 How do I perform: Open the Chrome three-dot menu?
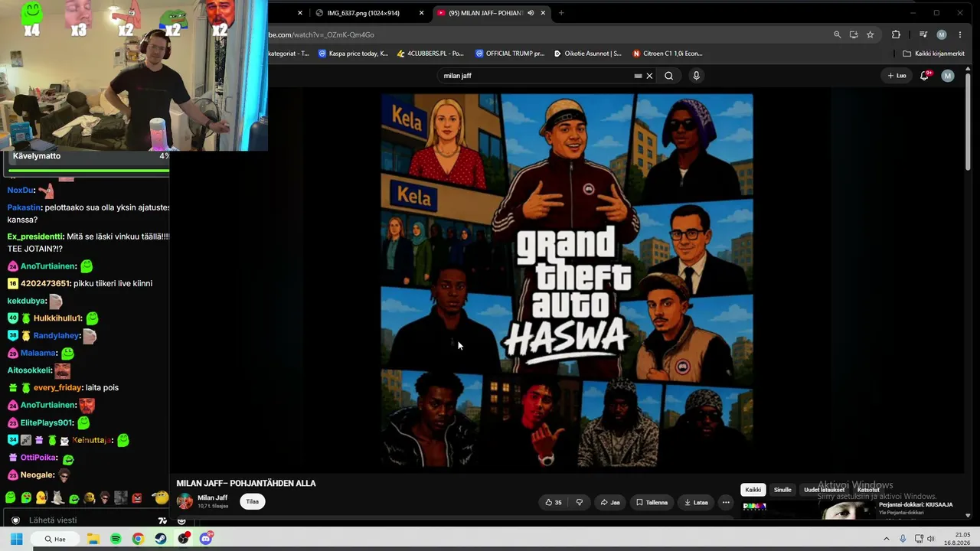(x=960, y=34)
